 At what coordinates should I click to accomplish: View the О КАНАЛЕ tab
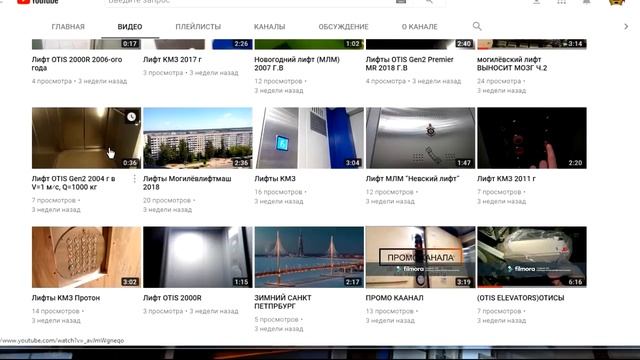(419, 27)
